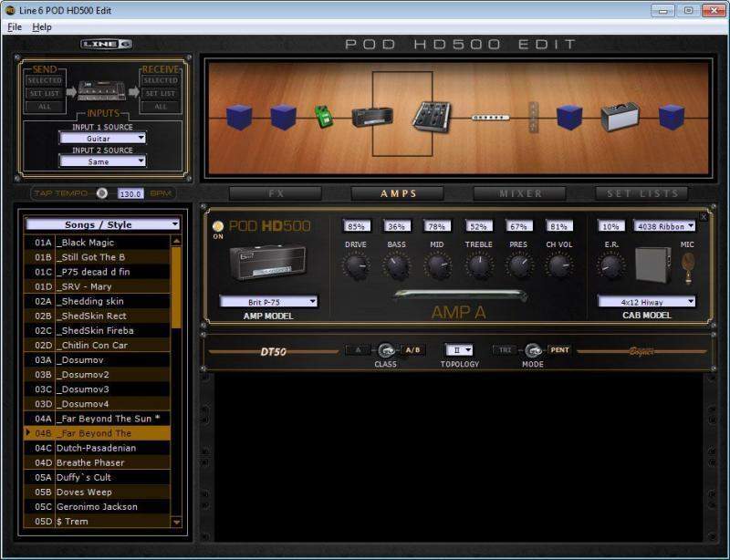
Task: Open the File menu
Action: pyautogui.click(x=14, y=27)
